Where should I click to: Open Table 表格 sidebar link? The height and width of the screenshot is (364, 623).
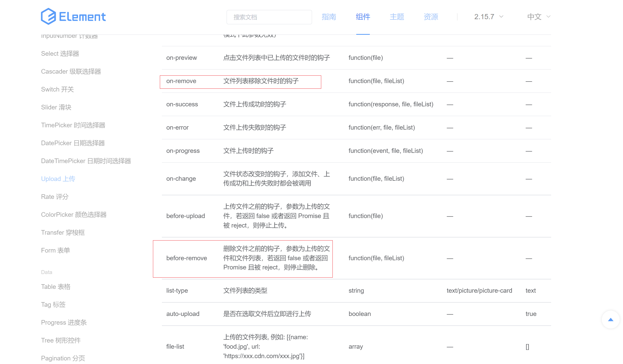pyautogui.click(x=56, y=287)
